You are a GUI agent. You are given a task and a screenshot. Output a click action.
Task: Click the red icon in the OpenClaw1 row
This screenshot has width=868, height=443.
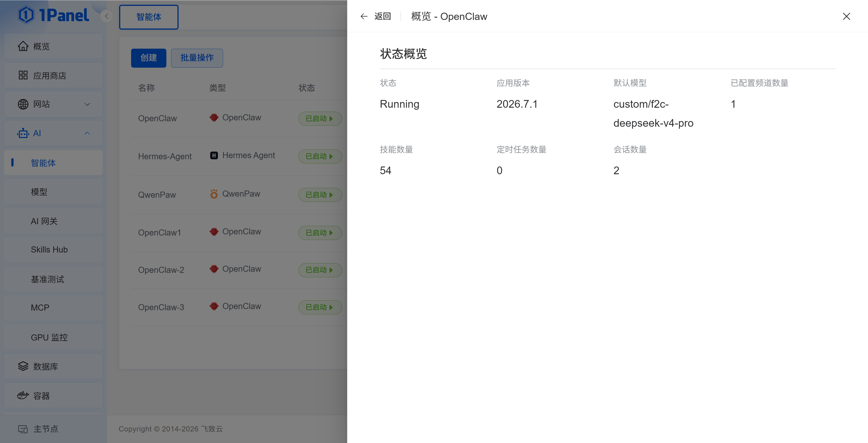click(x=214, y=231)
